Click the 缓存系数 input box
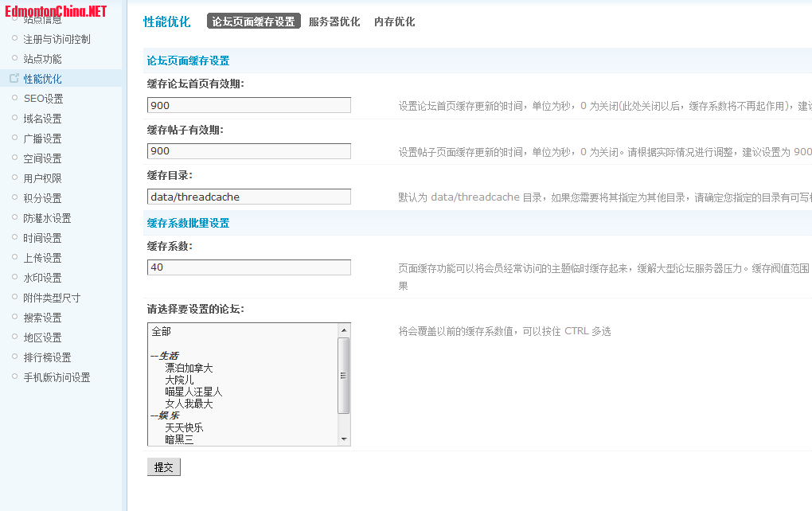This screenshot has width=812, height=511. 248,267
